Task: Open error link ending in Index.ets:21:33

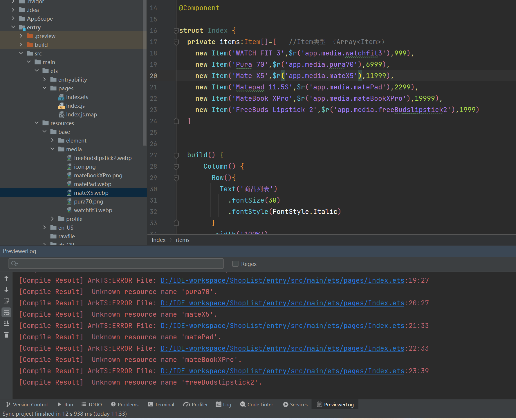Action: coord(282,326)
